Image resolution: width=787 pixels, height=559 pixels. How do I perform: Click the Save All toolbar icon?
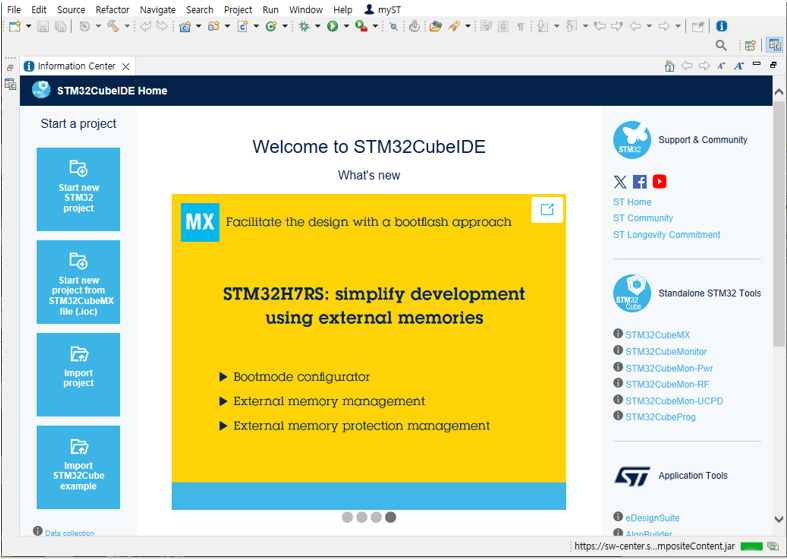click(x=61, y=26)
